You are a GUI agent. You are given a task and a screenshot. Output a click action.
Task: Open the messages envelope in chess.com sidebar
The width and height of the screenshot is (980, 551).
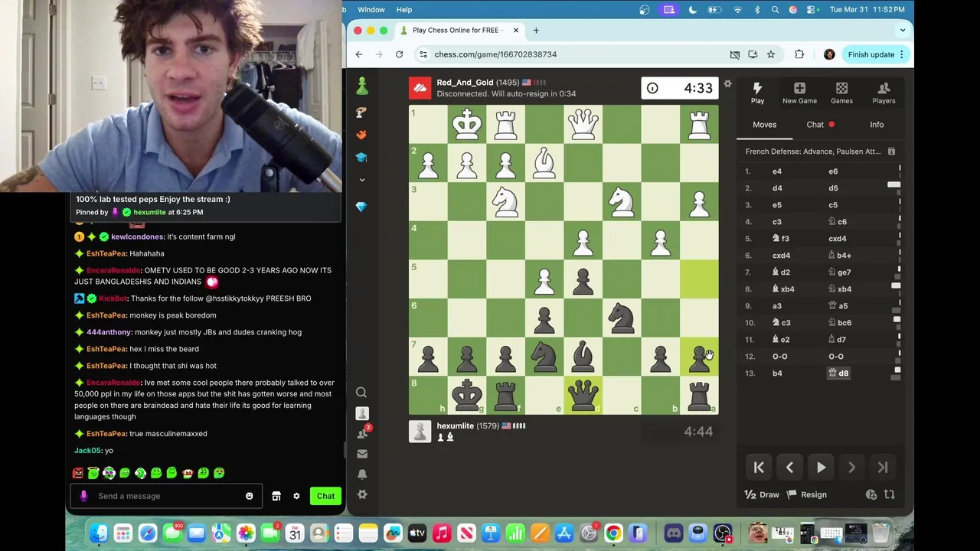click(362, 454)
